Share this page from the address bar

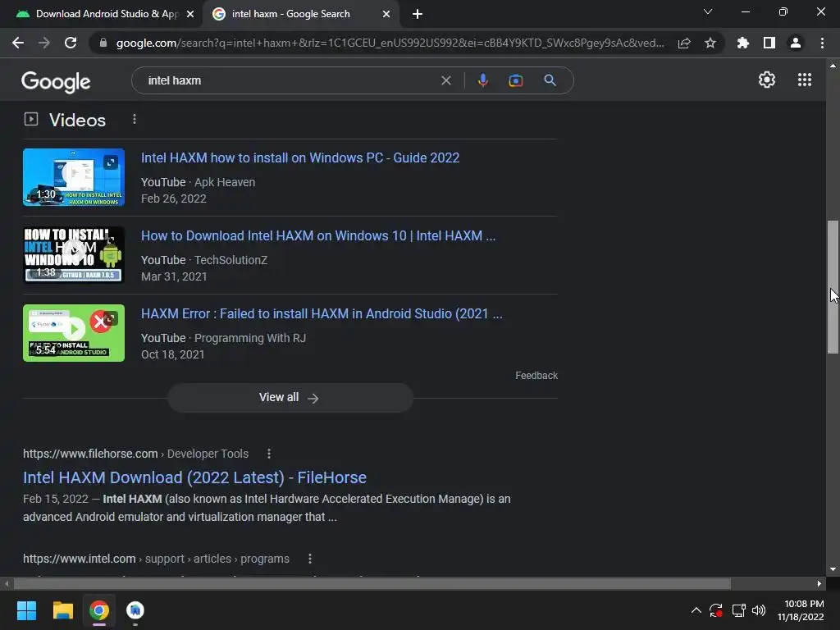[x=684, y=43]
